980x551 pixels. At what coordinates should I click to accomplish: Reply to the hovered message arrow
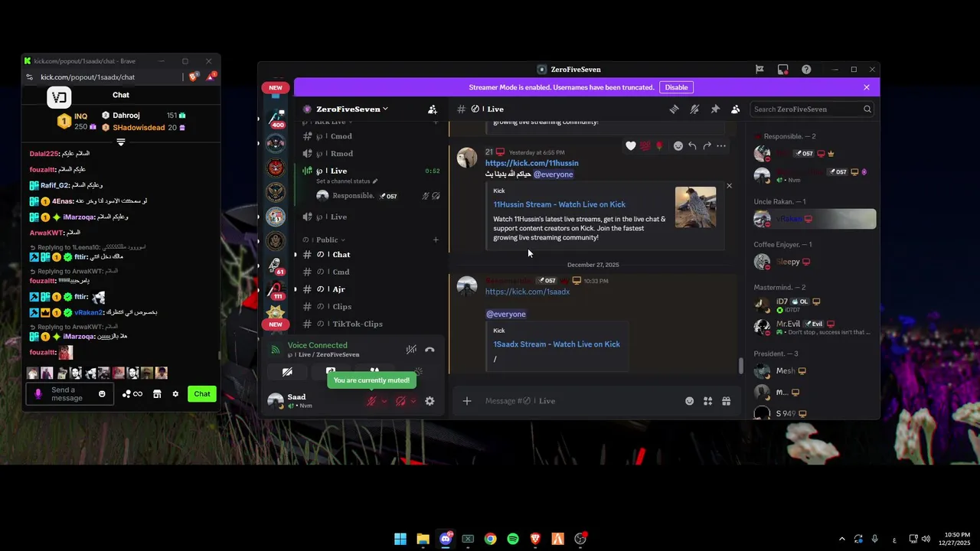692,146
